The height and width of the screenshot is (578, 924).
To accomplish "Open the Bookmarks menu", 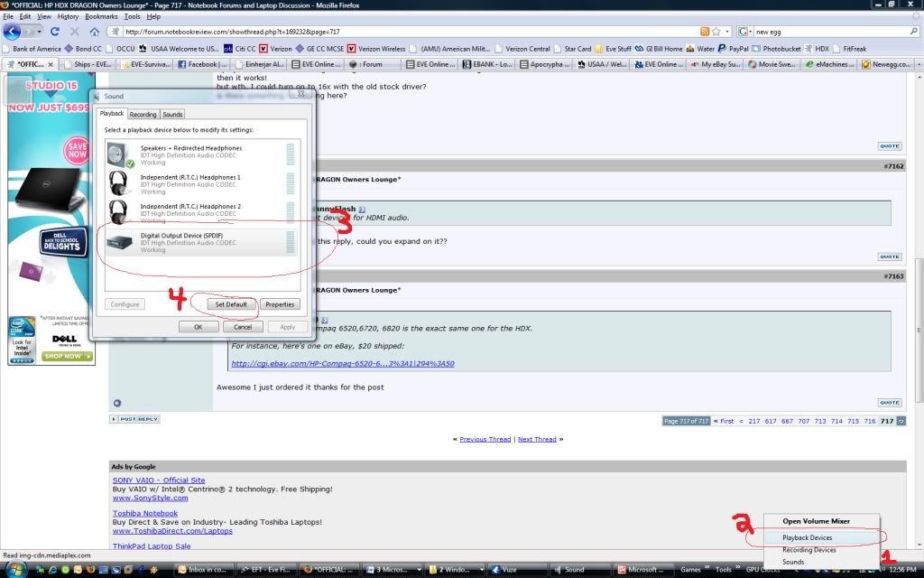I will point(101,16).
